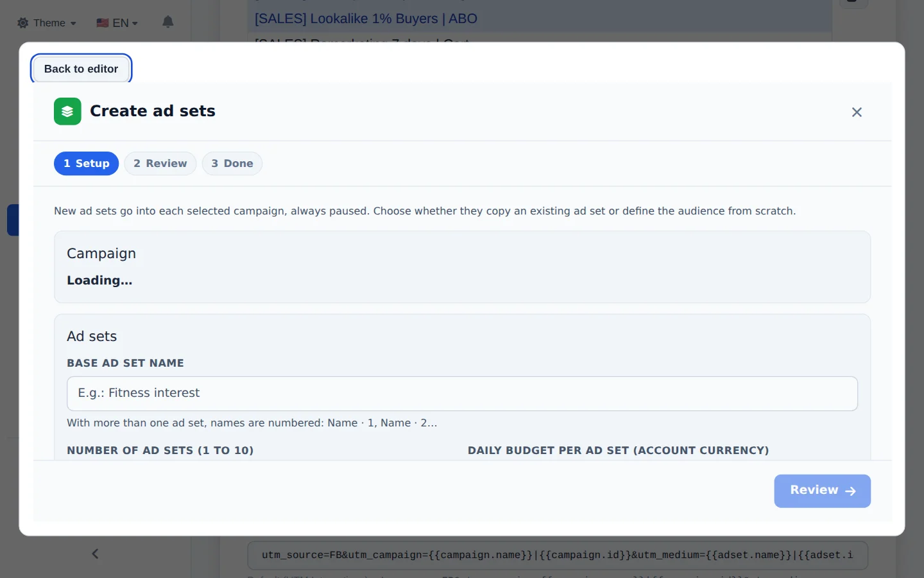This screenshot has height=578, width=924.
Task: Open the Theme dropdown
Action: tap(47, 23)
